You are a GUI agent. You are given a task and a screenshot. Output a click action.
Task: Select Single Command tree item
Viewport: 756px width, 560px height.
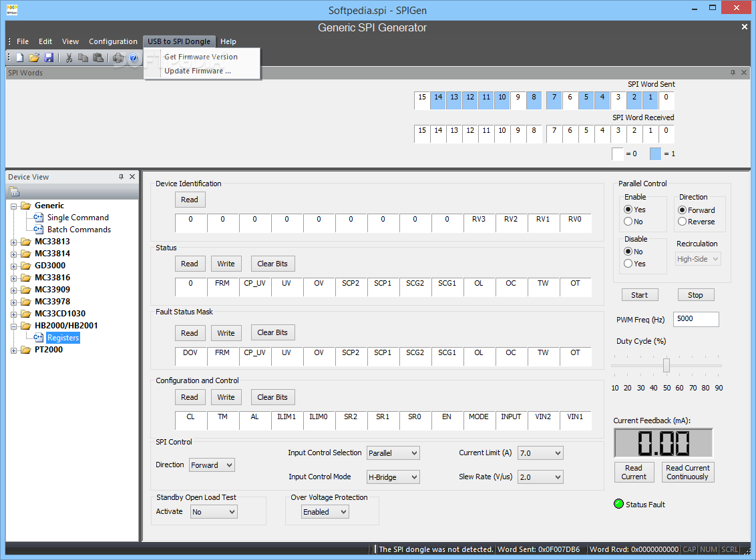coord(77,218)
